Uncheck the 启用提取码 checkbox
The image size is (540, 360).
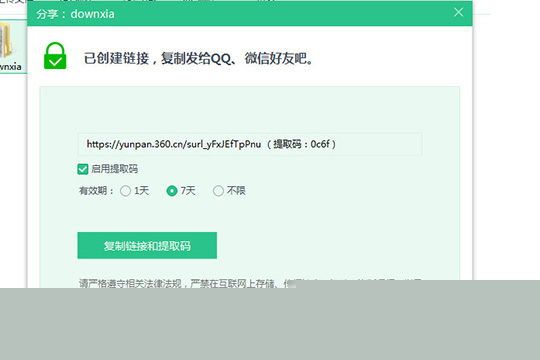(x=83, y=169)
